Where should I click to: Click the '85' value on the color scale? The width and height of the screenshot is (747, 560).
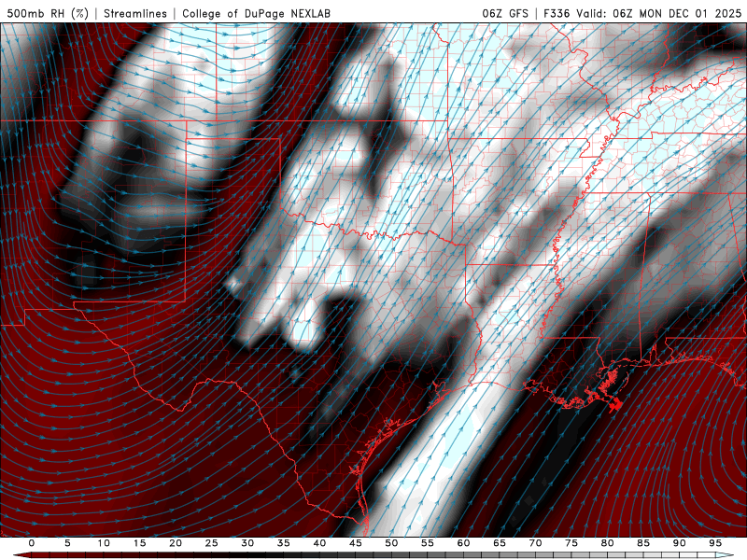pyautogui.click(x=643, y=543)
